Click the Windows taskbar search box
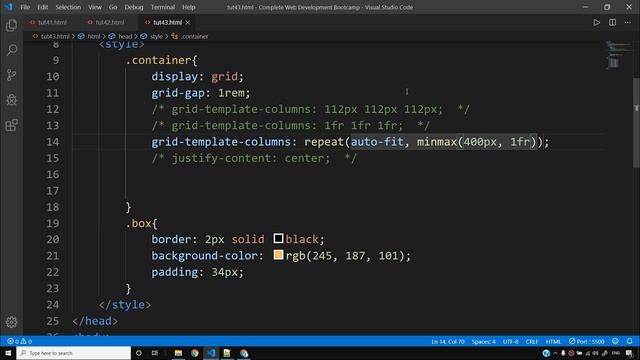Image resolution: width=640 pixels, height=360 pixels. 74,353
